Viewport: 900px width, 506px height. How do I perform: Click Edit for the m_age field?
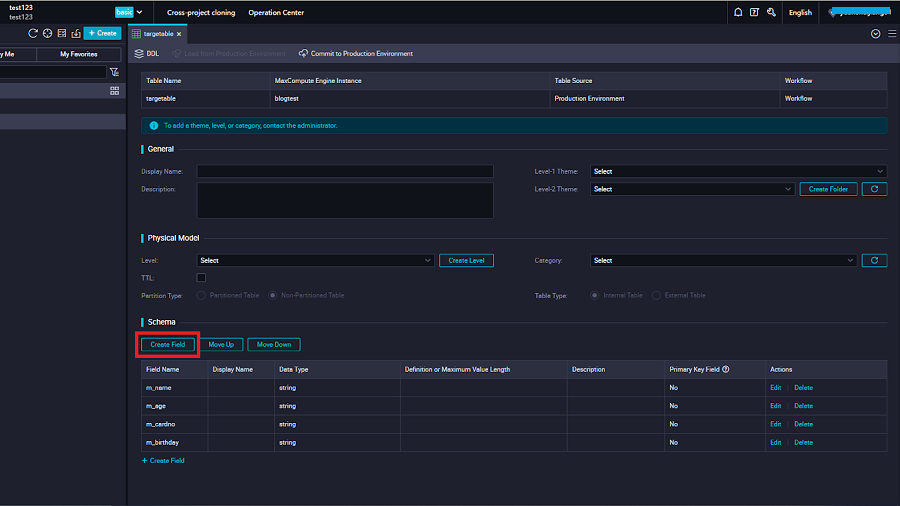(x=775, y=406)
